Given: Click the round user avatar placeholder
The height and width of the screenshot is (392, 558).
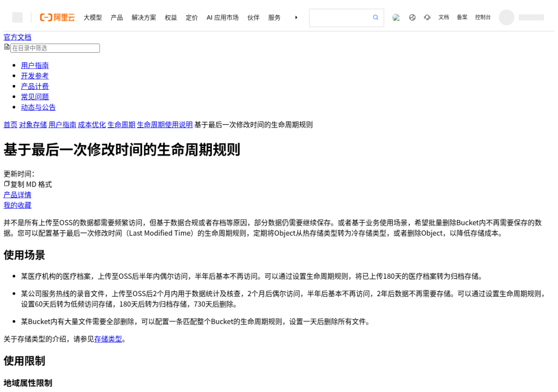Looking at the screenshot, I should pyautogui.click(x=506, y=17).
